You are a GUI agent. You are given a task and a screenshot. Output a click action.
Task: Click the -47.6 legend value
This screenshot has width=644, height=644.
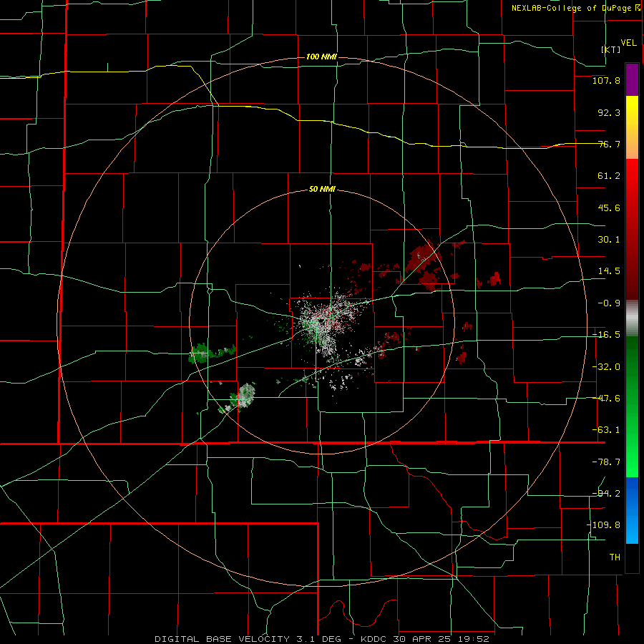[606, 399]
